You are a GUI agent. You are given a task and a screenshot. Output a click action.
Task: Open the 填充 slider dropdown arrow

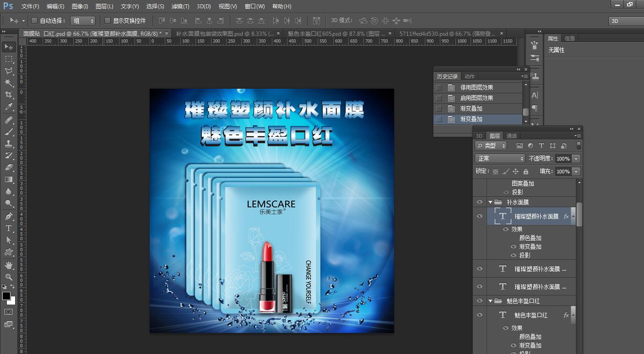click(576, 172)
